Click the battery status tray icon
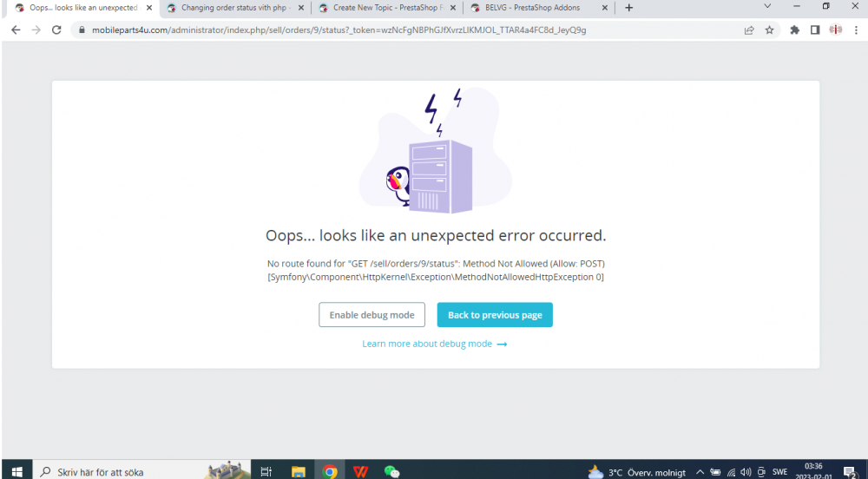The height and width of the screenshot is (479, 868). 715,472
